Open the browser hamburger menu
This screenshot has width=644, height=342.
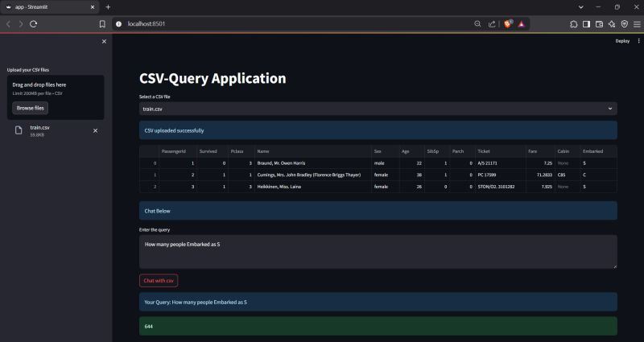(636, 24)
